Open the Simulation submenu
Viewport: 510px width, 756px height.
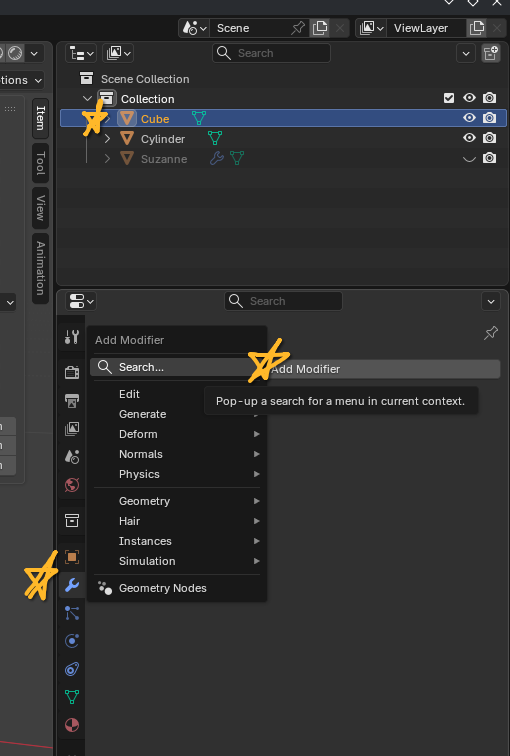point(177,561)
